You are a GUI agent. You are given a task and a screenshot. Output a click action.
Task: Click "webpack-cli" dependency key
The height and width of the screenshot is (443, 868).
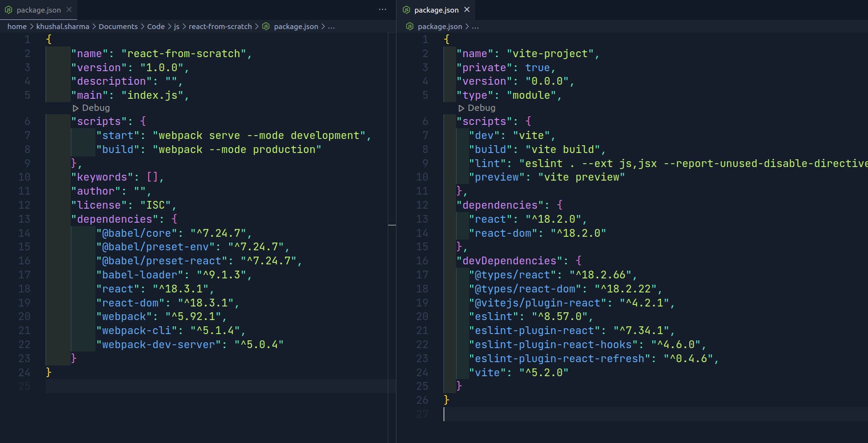[x=137, y=331]
